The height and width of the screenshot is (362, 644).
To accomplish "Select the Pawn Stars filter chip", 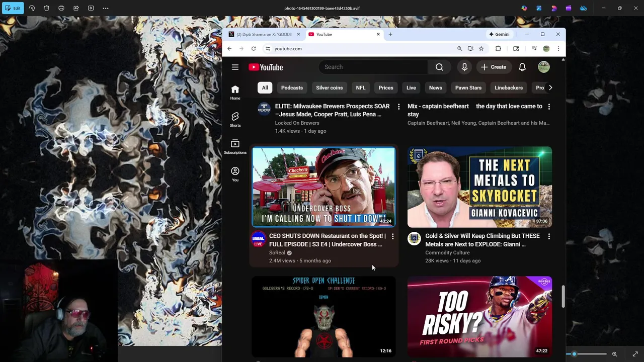I will (x=468, y=87).
